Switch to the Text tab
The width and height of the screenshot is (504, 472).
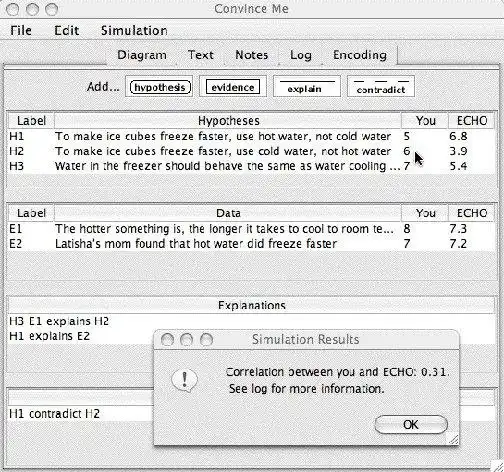200,55
